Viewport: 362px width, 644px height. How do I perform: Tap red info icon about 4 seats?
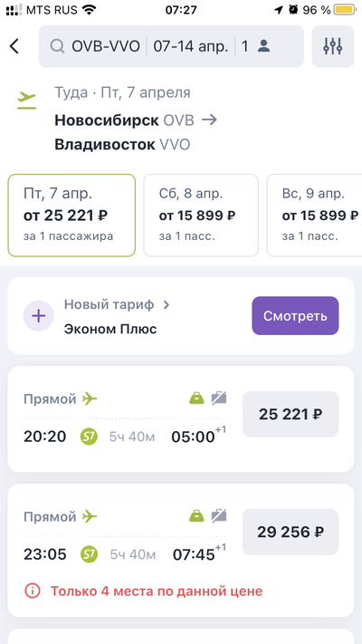click(x=33, y=591)
